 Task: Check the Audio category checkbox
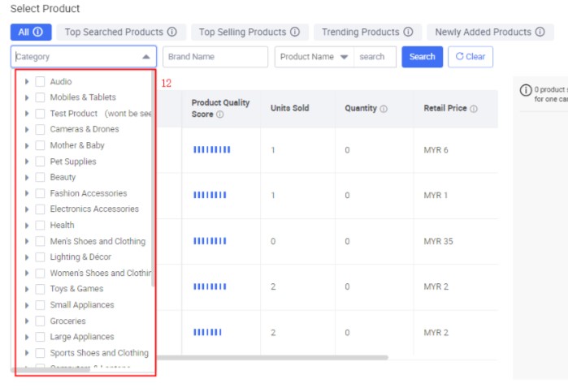[x=40, y=82]
